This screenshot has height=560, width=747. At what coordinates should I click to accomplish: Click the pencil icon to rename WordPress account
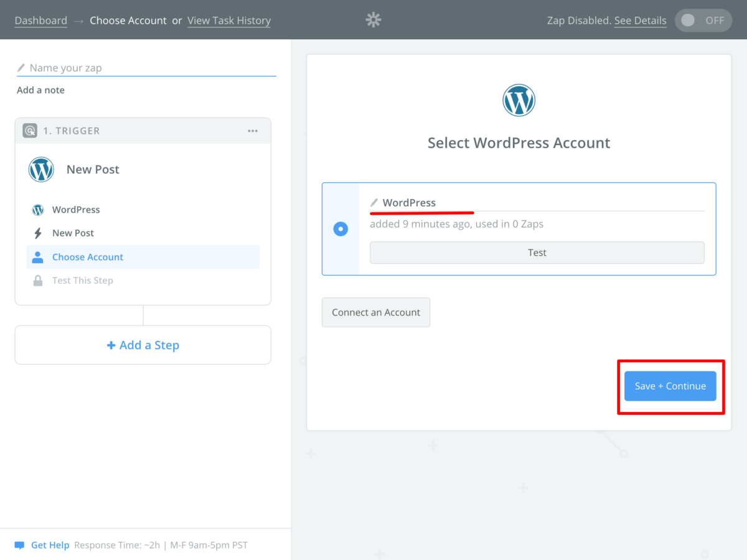coord(374,203)
